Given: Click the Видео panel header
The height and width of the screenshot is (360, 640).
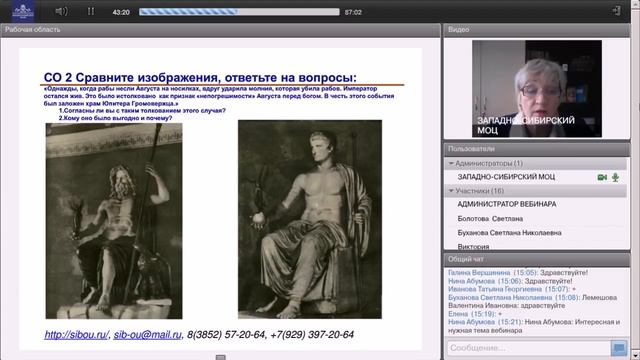Looking at the screenshot, I should [537, 30].
